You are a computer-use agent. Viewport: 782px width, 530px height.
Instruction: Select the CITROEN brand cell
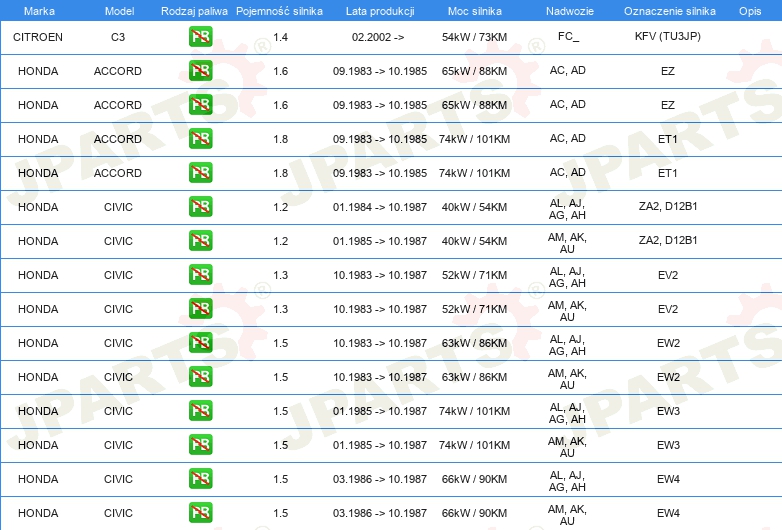coord(38,37)
